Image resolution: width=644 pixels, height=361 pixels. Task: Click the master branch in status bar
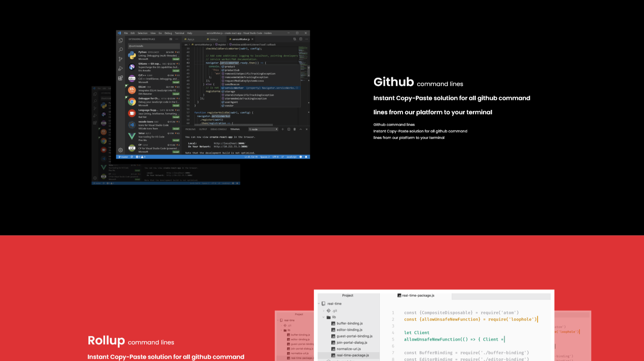[x=123, y=157]
